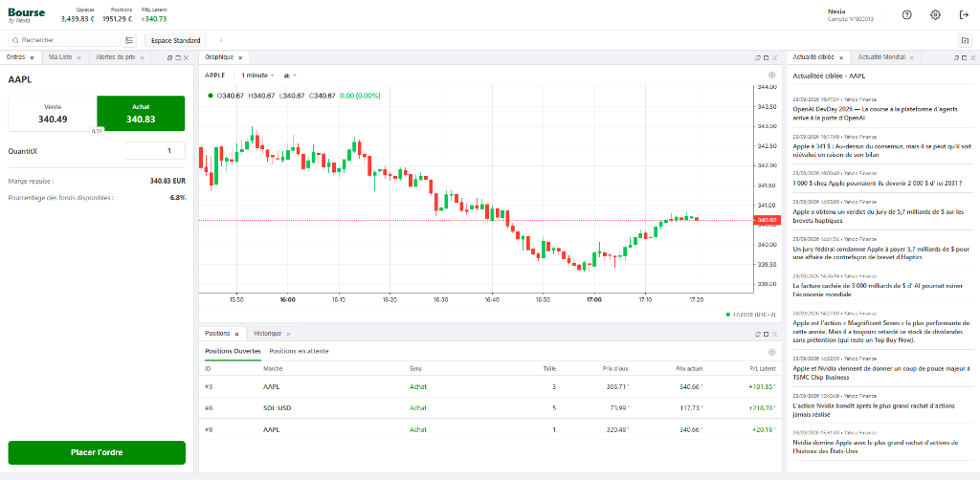Close the Ma Liste tab
Screen dimensions: 980x480
coord(78,57)
